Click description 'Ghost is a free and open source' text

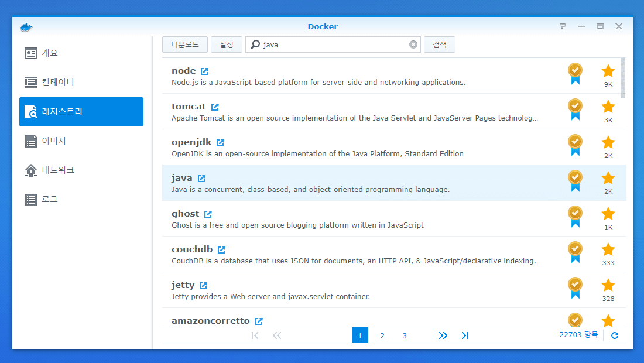(x=297, y=225)
